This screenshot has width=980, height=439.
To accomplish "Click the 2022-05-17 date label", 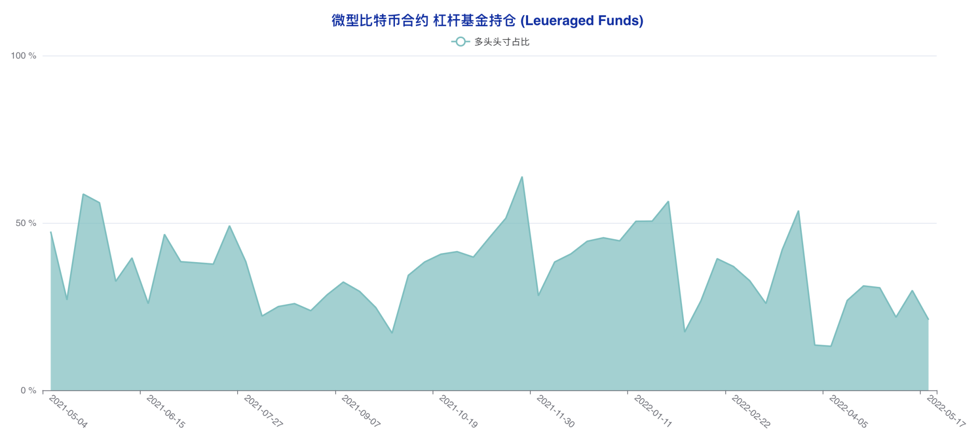I will [x=946, y=411].
